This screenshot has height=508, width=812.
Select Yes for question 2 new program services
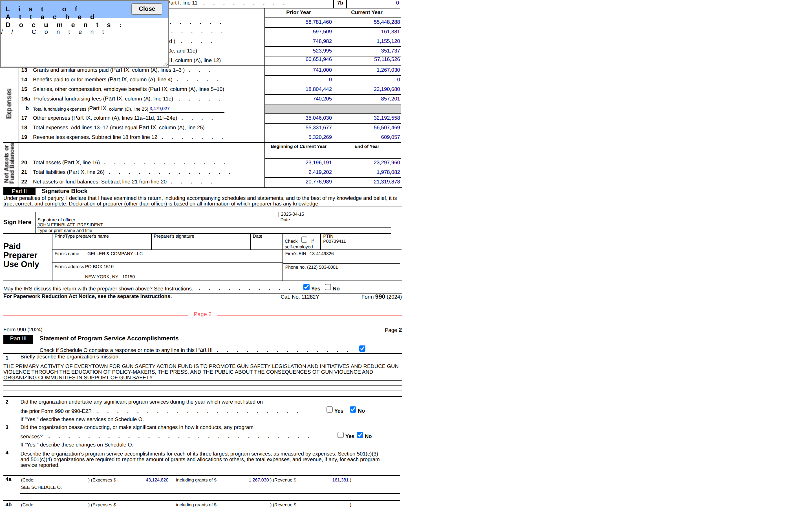coord(330,410)
